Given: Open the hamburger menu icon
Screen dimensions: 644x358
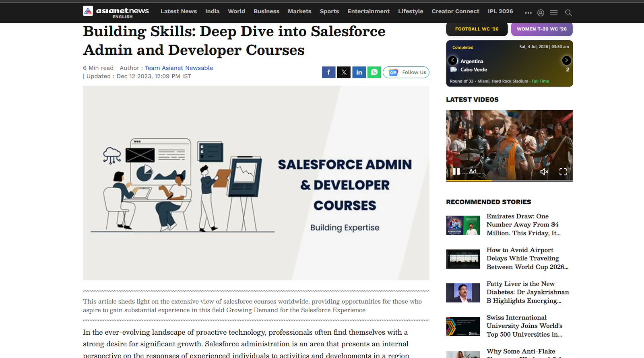Looking at the screenshot, I should 554,13.
